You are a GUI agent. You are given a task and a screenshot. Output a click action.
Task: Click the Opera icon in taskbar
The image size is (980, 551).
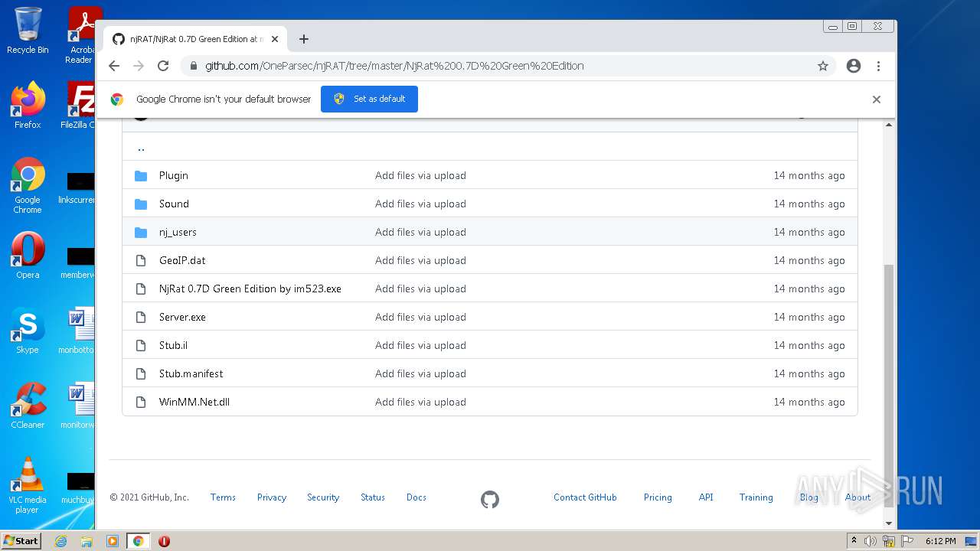click(164, 541)
